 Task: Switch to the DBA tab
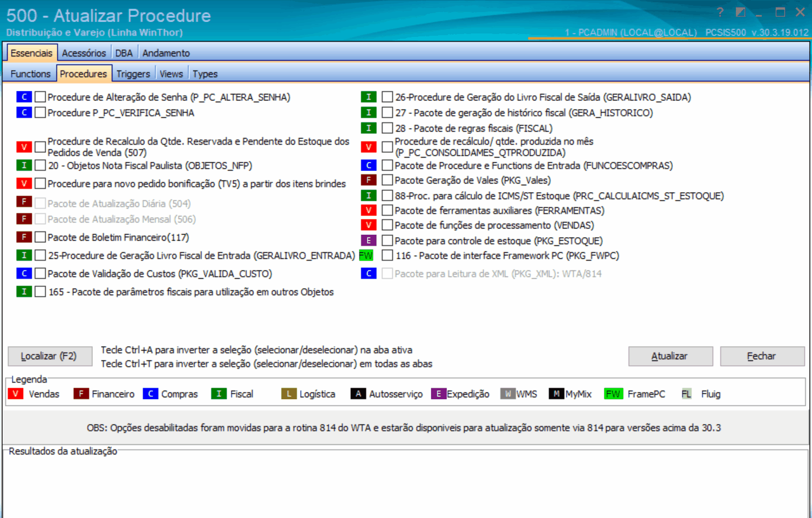pyautogui.click(x=124, y=53)
